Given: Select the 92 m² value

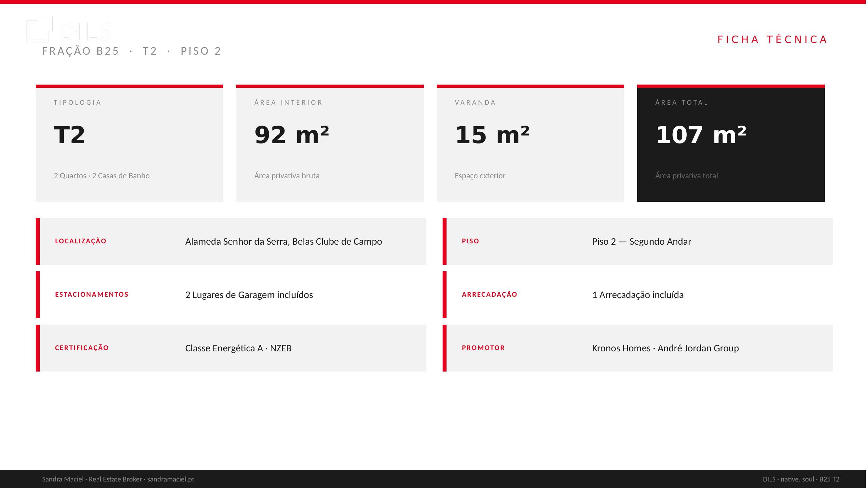Looking at the screenshot, I should point(292,135).
